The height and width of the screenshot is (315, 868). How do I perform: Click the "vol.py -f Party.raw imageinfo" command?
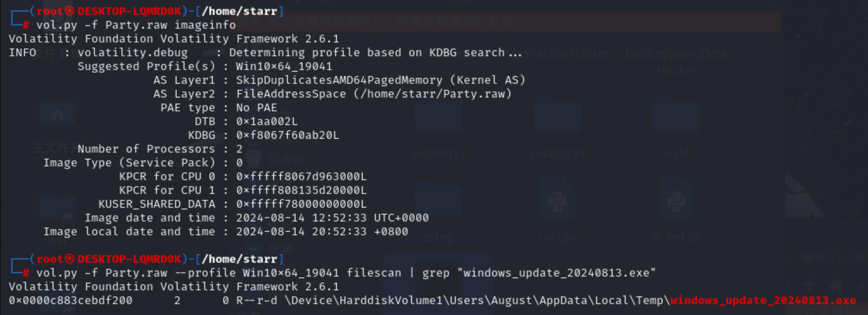click(136, 25)
